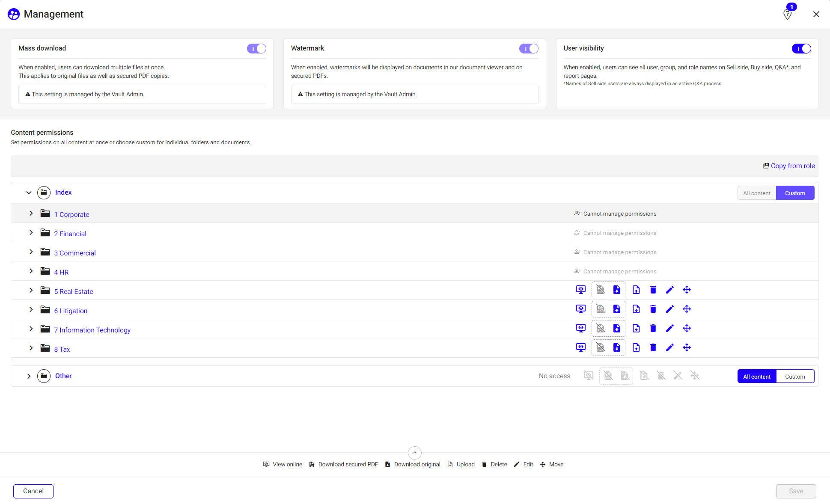
Task: Click the Cancel button
Action: tap(33, 491)
